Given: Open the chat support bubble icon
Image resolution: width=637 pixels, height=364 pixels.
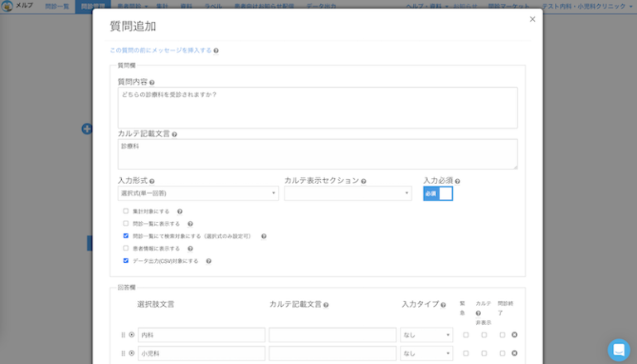Looking at the screenshot, I should [618, 349].
